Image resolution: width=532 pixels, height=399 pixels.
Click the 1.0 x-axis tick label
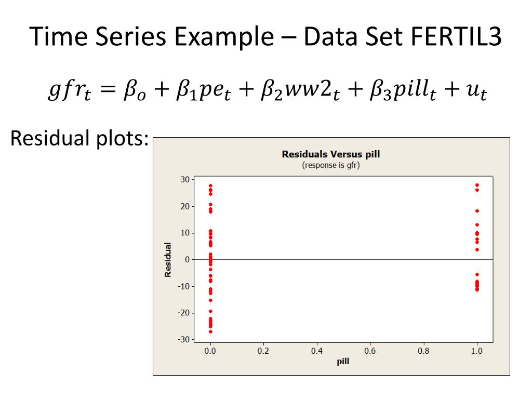pyautogui.click(x=477, y=351)
